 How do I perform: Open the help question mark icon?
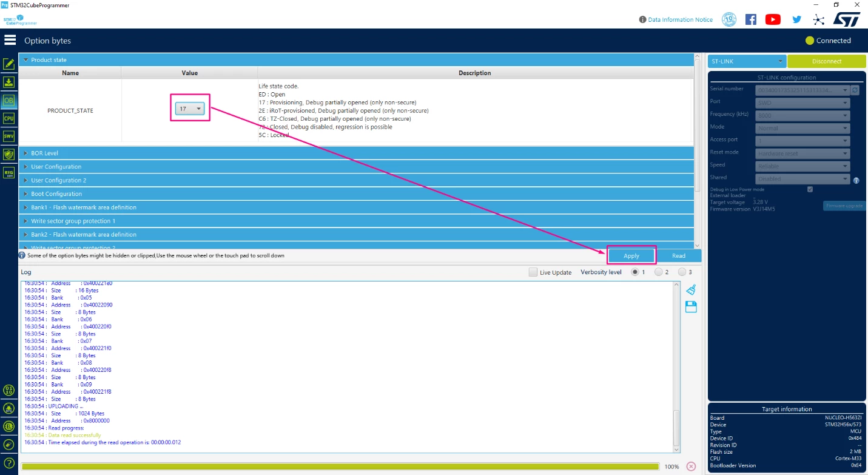point(9,463)
